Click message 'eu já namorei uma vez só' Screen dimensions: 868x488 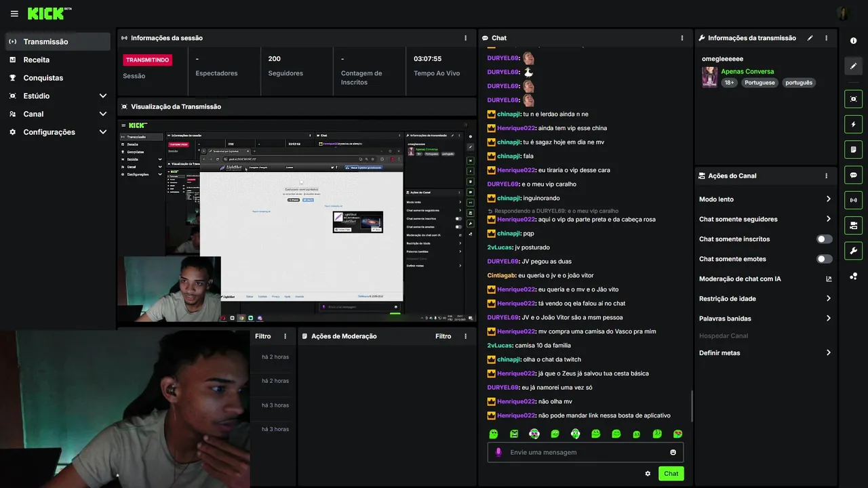557,388
